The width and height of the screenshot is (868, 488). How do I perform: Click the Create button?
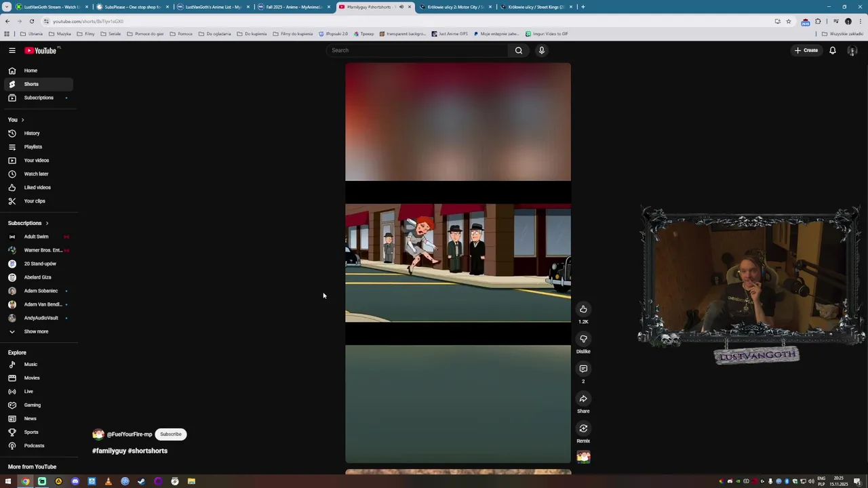806,50
